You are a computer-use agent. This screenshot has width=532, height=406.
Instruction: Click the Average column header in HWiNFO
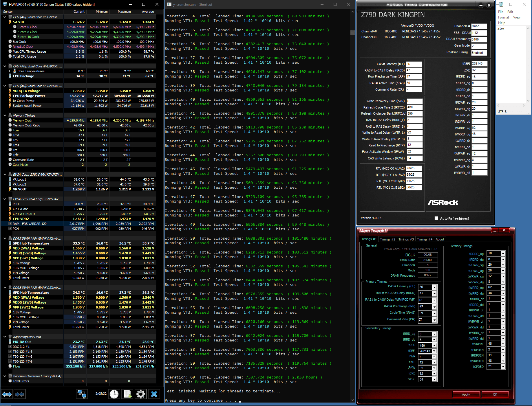pos(144,12)
